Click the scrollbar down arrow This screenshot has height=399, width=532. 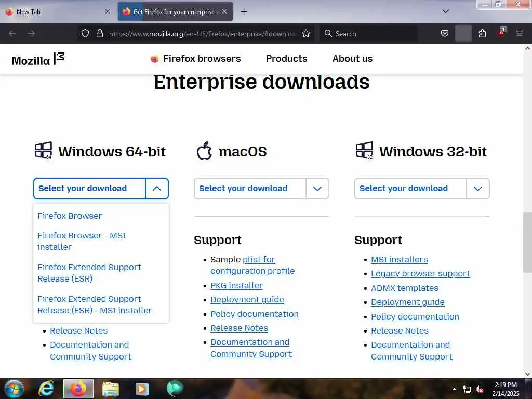pyautogui.click(x=528, y=374)
